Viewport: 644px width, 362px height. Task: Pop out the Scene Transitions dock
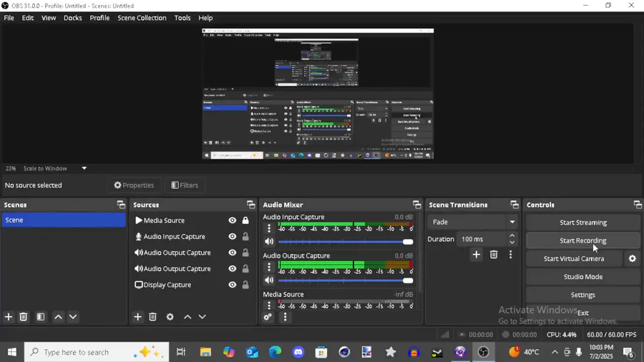point(514,205)
